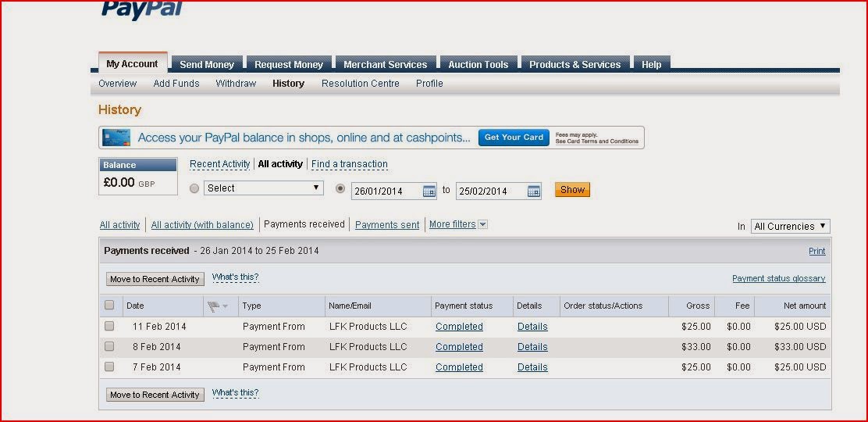Image resolution: width=868 pixels, height=422 pixels.
Task: Go to Overview submenu
Action: coord(117,83)
